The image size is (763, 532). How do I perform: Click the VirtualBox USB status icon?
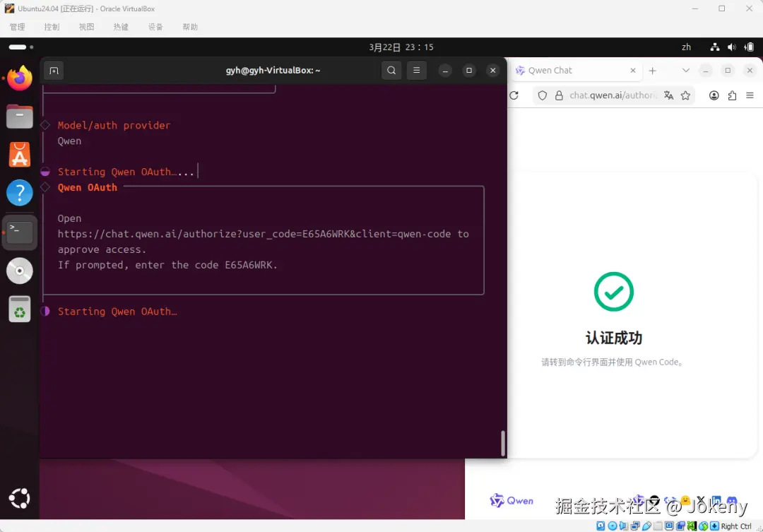click(x=646, y=526)
